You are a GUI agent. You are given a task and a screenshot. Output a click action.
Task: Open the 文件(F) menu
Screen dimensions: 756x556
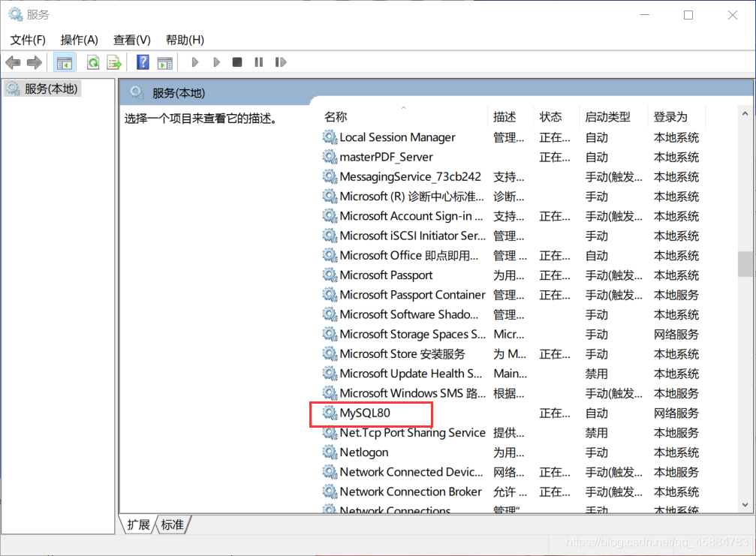tap(28, 40)
